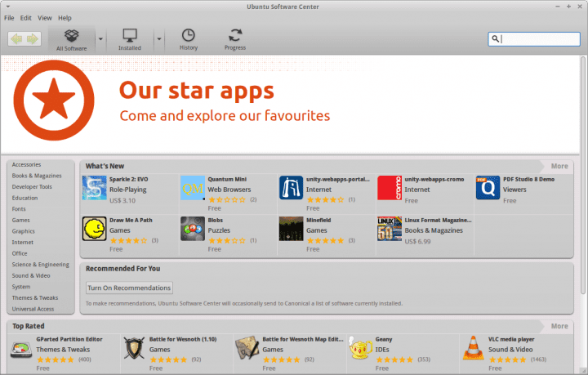Open the Our star apps banner
The image size is (588, 375).
[x=291, y=105]
